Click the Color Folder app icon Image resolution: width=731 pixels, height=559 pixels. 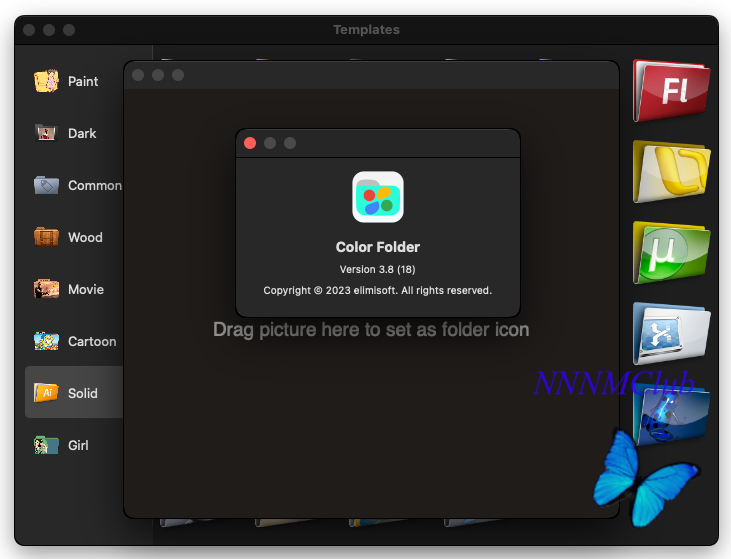pos(378,197)
